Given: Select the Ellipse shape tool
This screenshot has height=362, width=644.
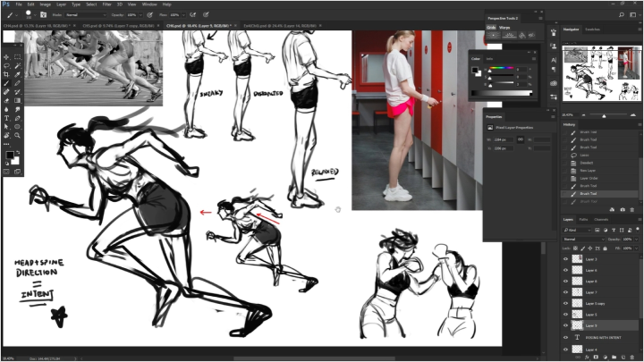Looking at the screenshot, I should click(x=17, y=127).
